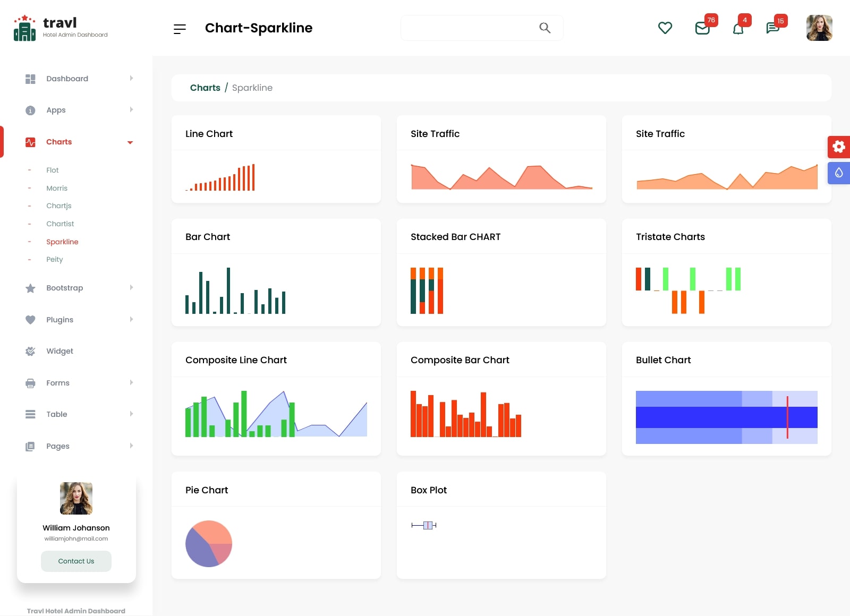Click the blue droplet theme icon
The image size is (850, 616).
(838, 173)
